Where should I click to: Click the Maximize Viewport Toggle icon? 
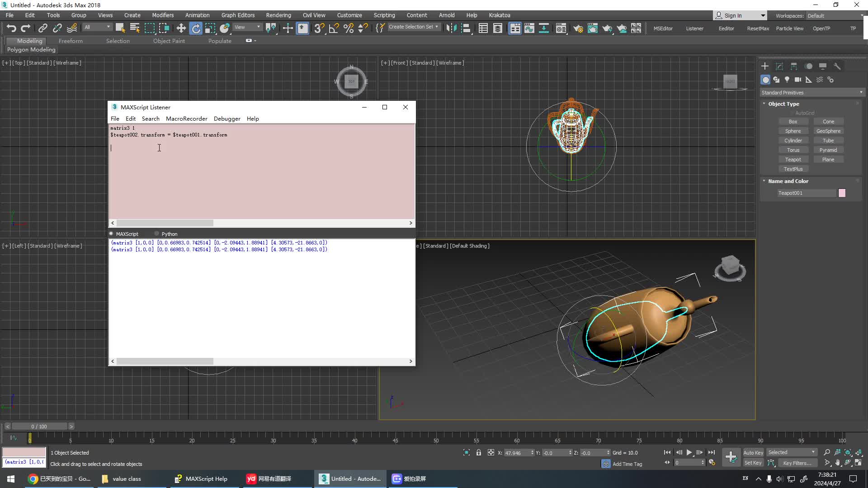pyautogui.click(x=859, y=463)
